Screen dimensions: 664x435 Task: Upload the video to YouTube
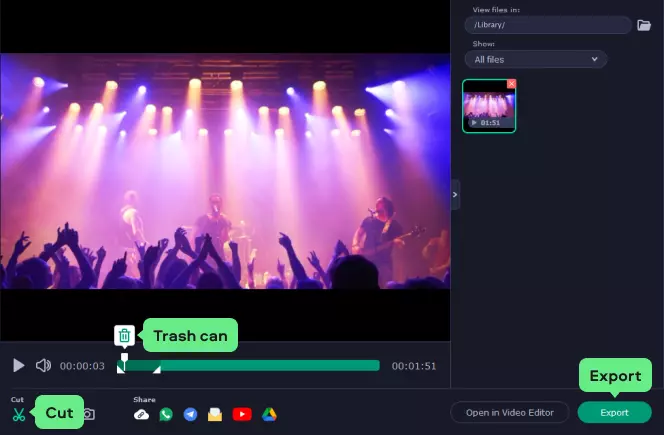coord(241,414)
